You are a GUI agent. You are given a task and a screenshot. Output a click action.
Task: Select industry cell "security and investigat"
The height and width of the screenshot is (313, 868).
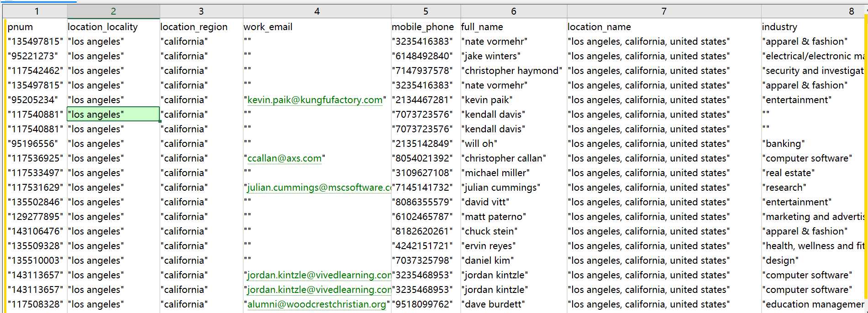tap(813, 71)
